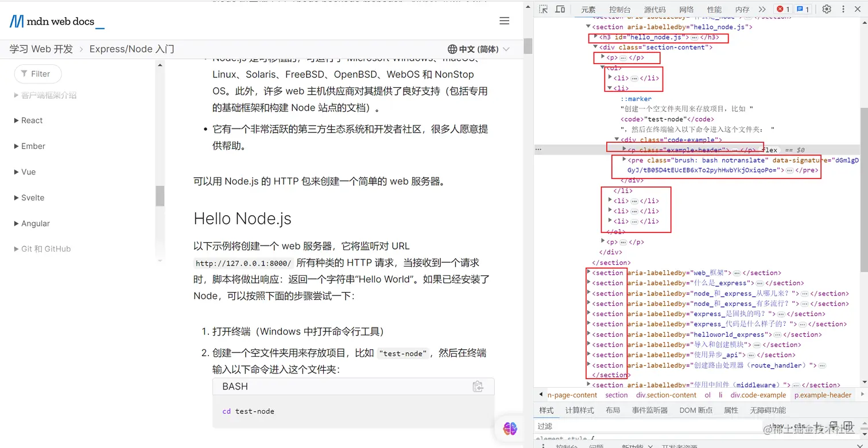Click the MDN Web Docs logo

tap(57, 22)
